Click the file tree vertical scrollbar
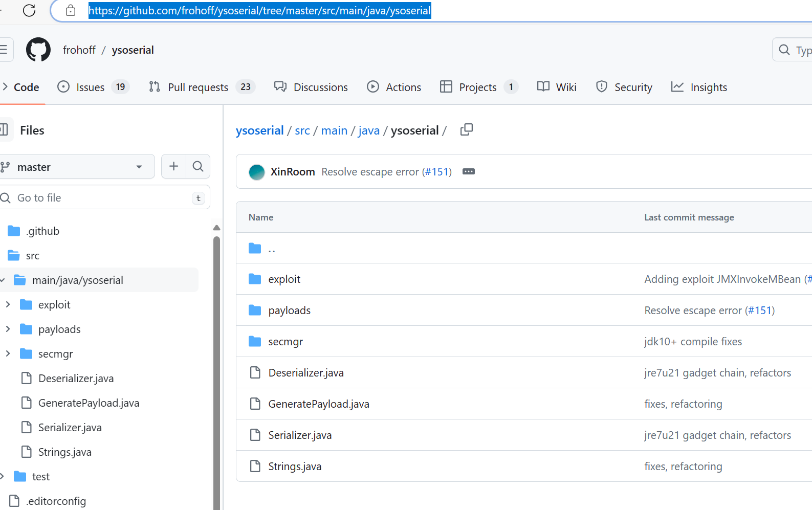812x510 pixels. pyautogui.click(x=216, y=358)
